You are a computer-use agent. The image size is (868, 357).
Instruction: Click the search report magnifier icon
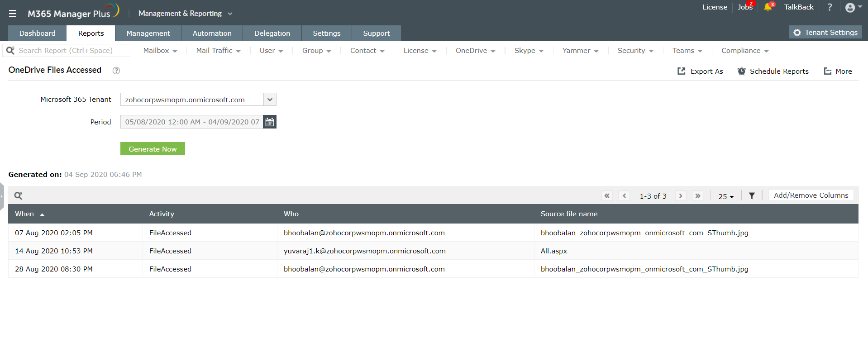pyautogui.click(x=10, y=50)
